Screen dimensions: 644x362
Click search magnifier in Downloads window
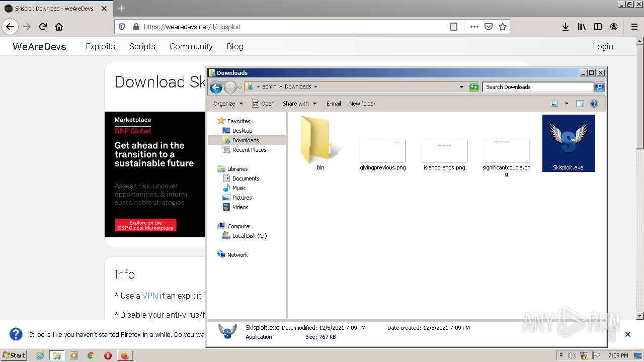point(599,87)
